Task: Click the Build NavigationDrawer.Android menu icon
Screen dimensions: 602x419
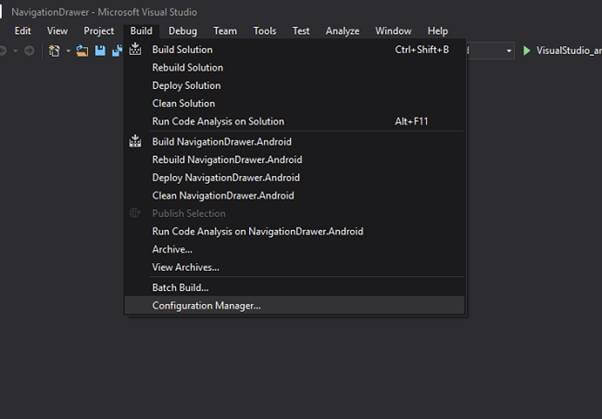Action: [x=135, y=141]
